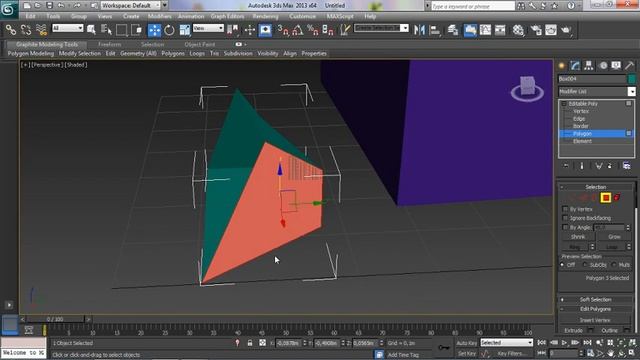Image resolution: width=640 pixels, height=360 pixels.
Task: Toggle the Graphite Modeling Tools ribbon icon
Action: [470, 30]
